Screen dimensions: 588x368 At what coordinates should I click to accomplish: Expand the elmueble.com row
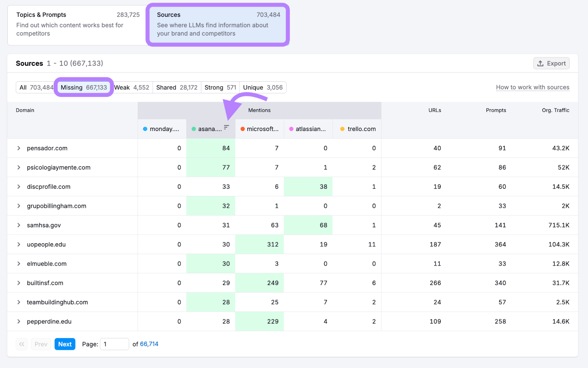click(18, 264)
